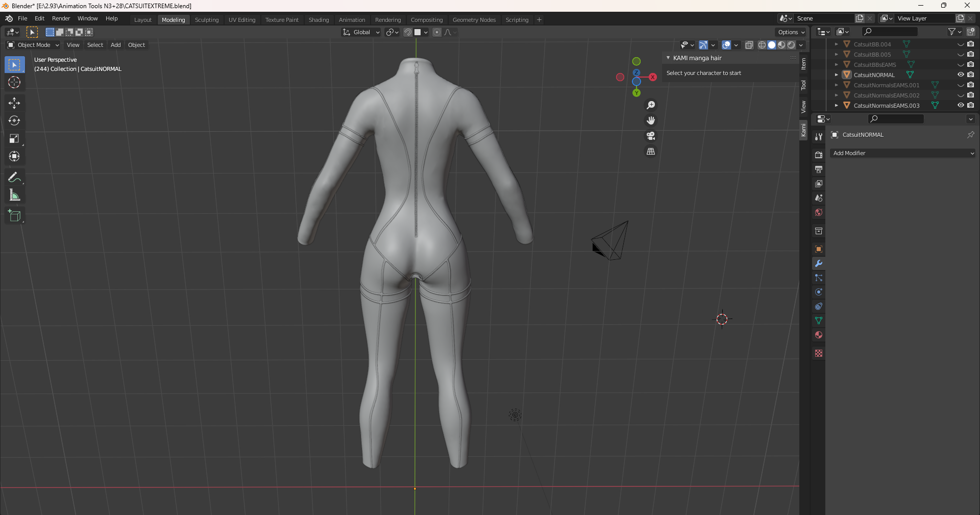The width and height of the screenshot is (980, 515).
Task: Open the Render properties tab icon
Action: pos(819,155)
